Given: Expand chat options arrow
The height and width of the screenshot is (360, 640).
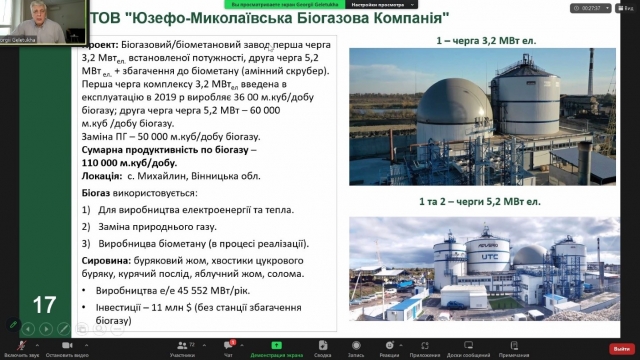Looking at the screenshot, I should 242,345.
